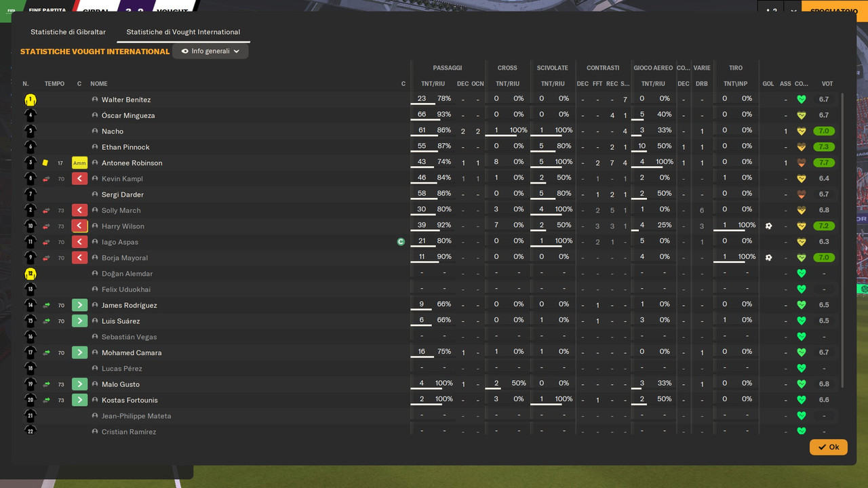Image resolution: width=868 pixels, height=488 pixels.
Task: Sort by the ASS column header
Action: [x=785, y=84]
